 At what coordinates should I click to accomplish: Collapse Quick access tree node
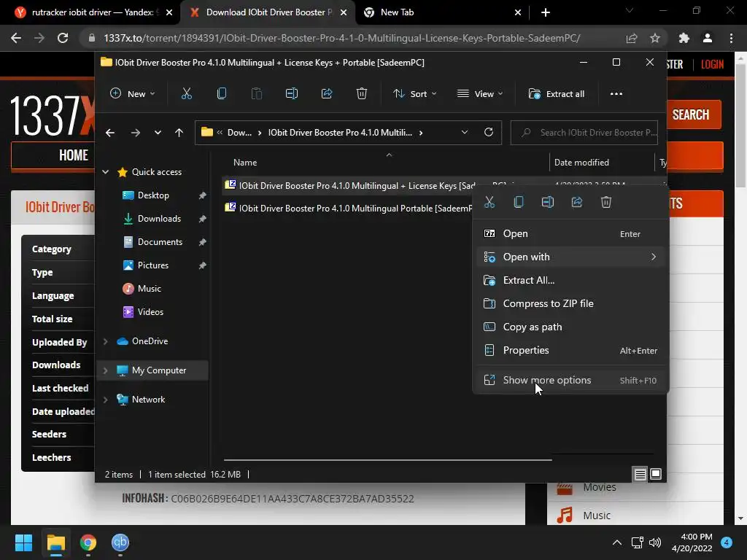tap(105, 172)
